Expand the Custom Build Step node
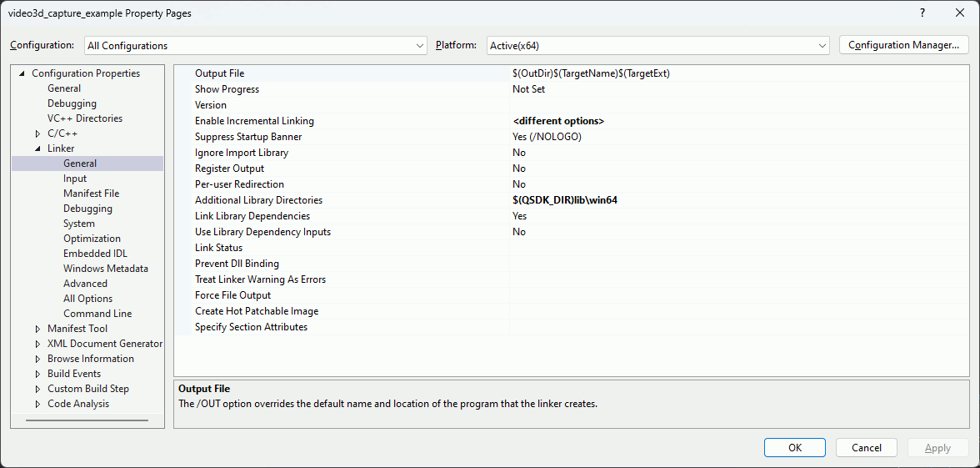This screenshot has height=468, width=980. point(37,389)
